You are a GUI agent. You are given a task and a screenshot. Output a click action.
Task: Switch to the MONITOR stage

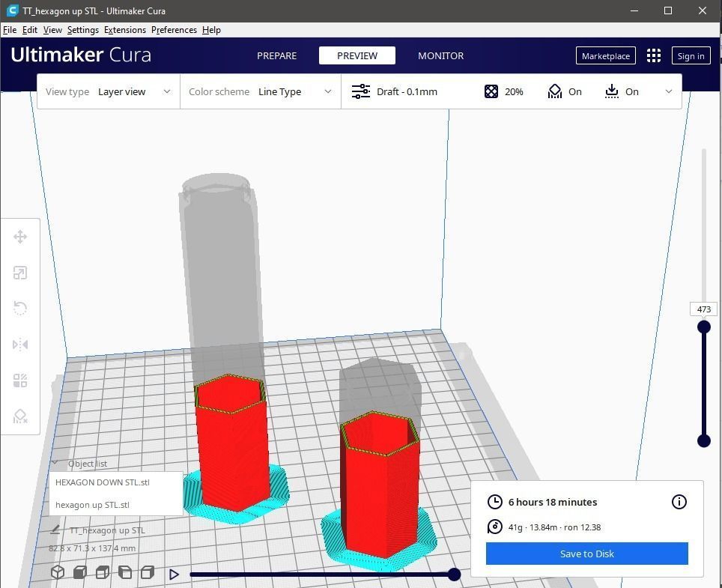(x=440, y=55)
